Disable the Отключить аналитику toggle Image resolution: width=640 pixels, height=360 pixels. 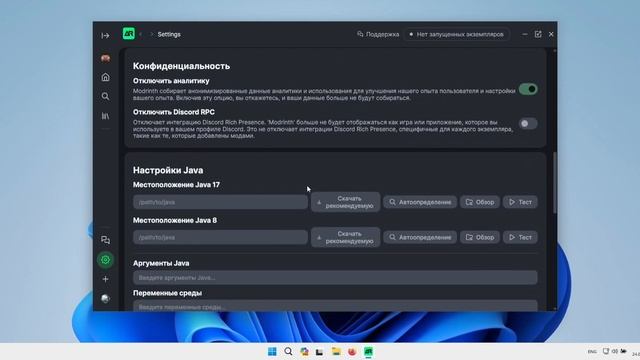coord(528,89)
